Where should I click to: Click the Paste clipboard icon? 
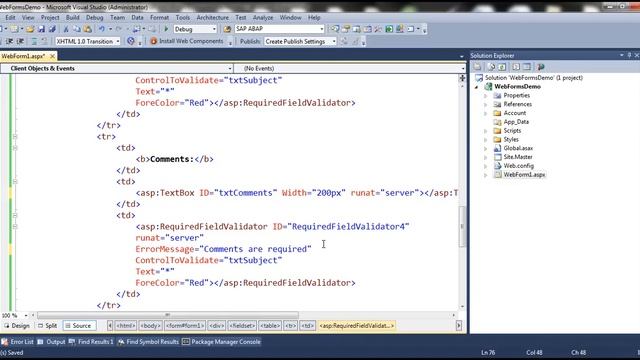[x=88, y=29]
